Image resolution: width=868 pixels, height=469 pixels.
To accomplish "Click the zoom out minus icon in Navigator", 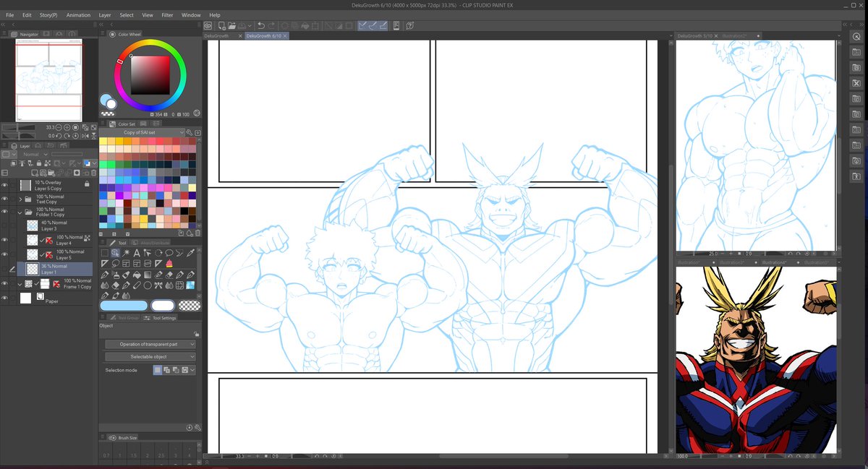I will 59,127.
